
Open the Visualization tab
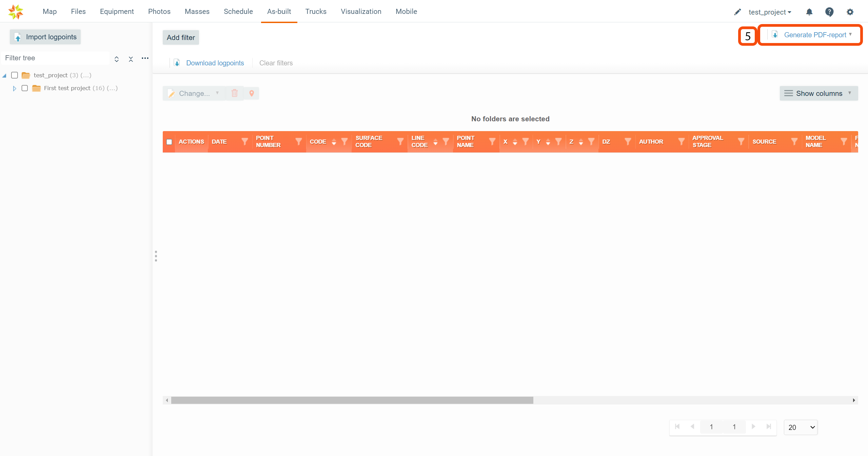point(361,12)
